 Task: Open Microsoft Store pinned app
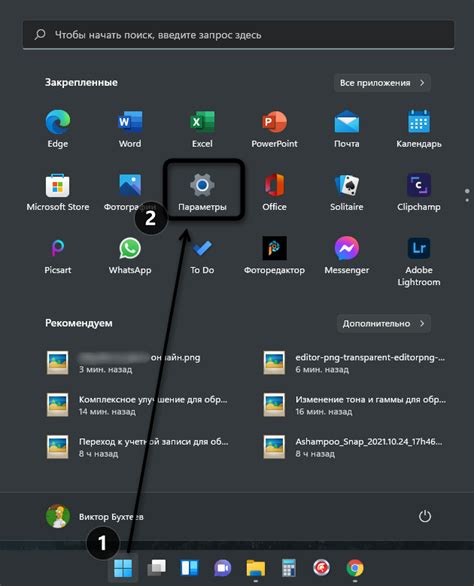click(x=58, y=192)
